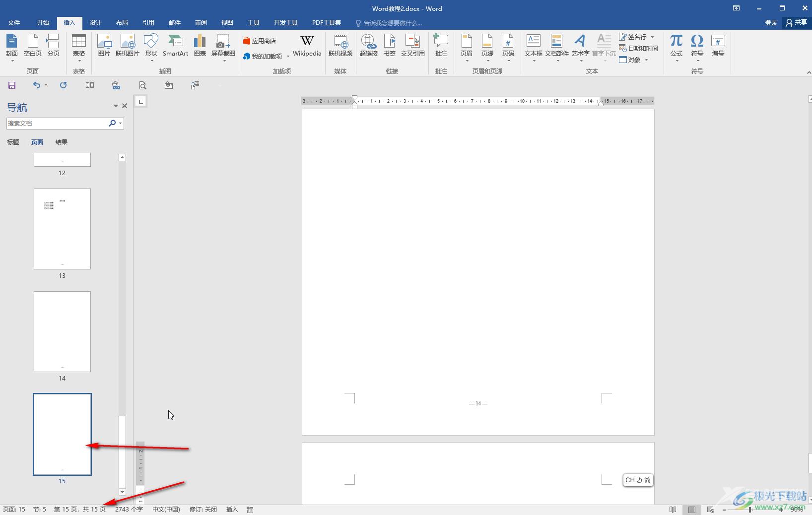Open the Header (页眉) dropdown

[467, 48]
